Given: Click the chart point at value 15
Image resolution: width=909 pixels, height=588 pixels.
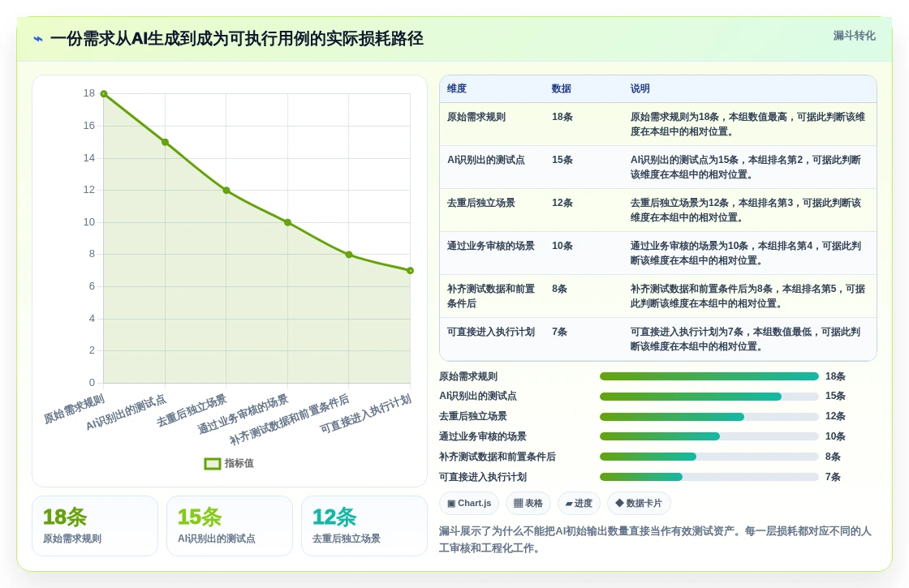Looking at the screenshot, I should point(166,142).
